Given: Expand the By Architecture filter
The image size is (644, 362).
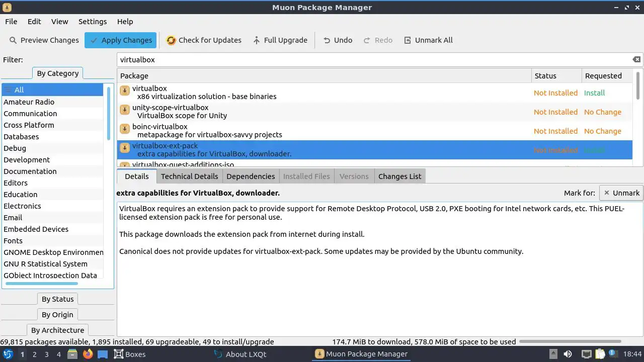Looking at the screenshot, I should click(58, 330).
